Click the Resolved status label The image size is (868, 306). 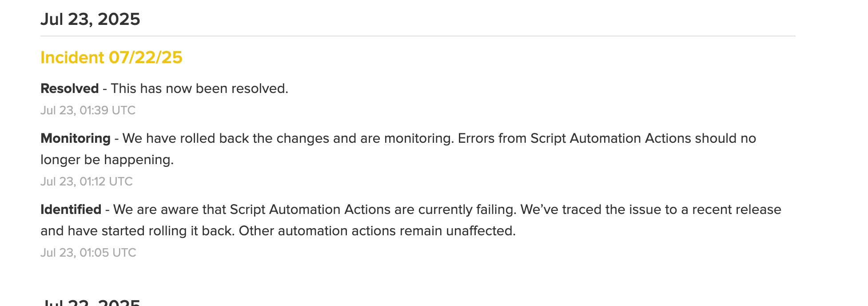pyautogui.click(x=70, y=89)
